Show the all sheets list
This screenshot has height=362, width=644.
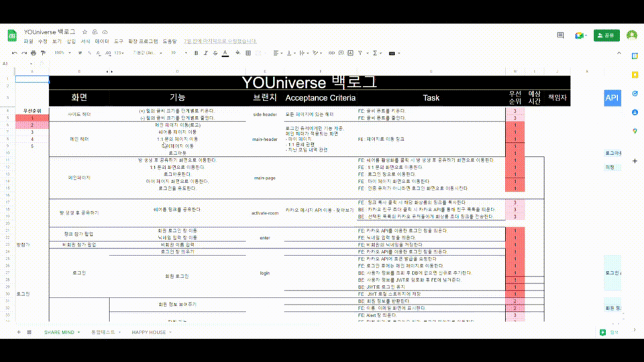29,332
